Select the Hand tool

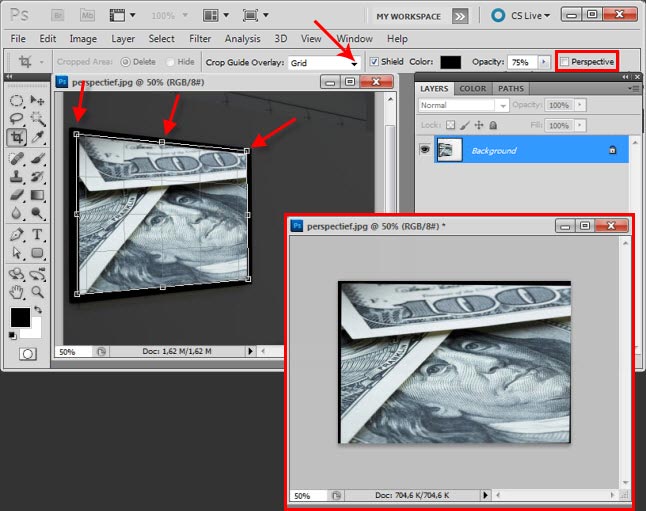(16, 292)
